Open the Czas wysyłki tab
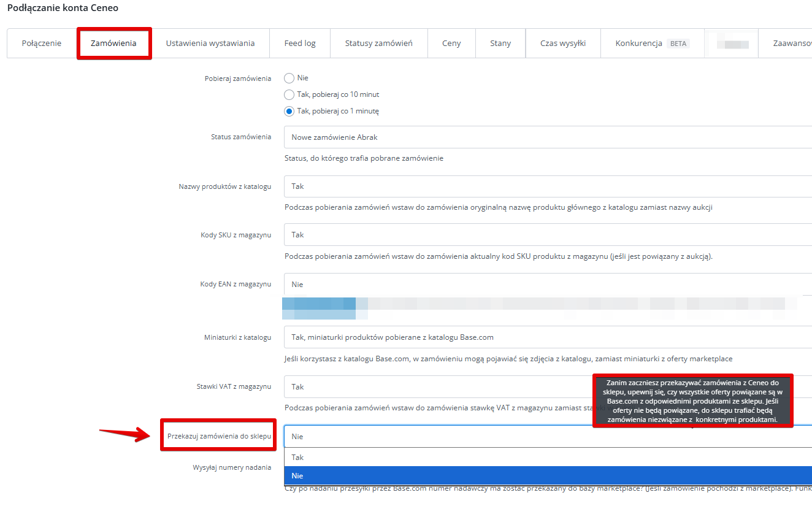Screen dimensions: 812x506 (x=562, y=44)
